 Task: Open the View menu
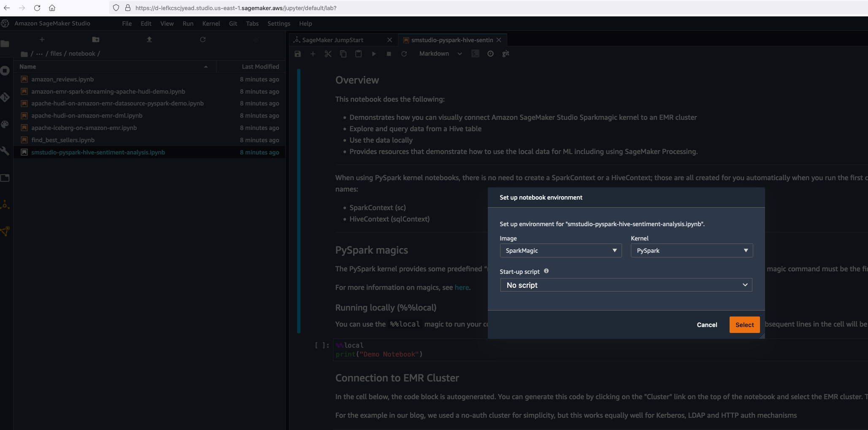[x=167, y=24]
